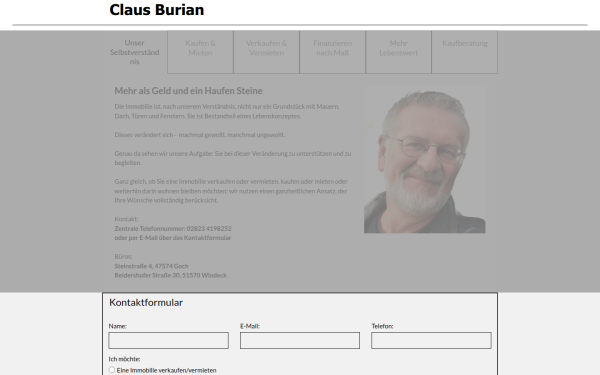Viewport: 600px width, 375px height.
Task: Click the heading Mehr als Geld und ein Haufen Steine
Action: [188, 91]
